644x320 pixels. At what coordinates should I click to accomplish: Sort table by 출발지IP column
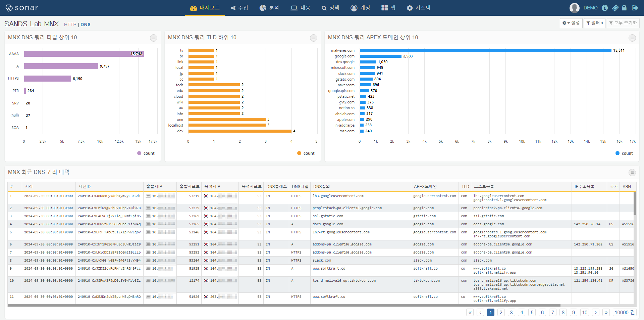[160, 186]
